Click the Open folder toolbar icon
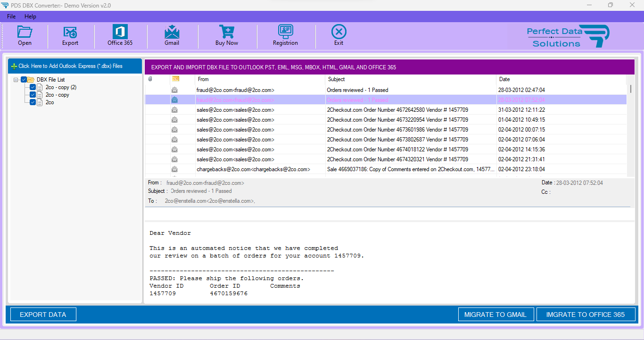The width and height of the screenshot is (644, 340). (25, 32)
